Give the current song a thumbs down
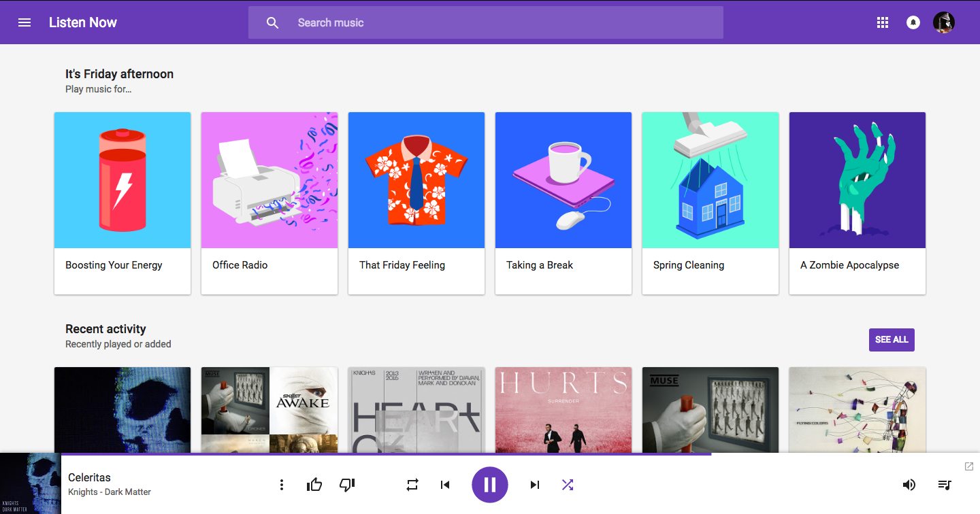This screenshot has width=980, height=514. pyautogui.click(x=347, y=485)
